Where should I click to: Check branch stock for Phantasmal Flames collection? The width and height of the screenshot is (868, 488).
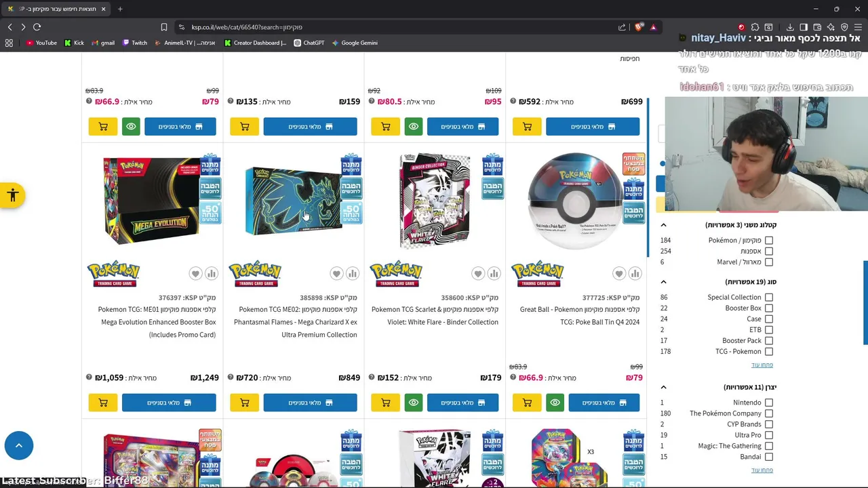click(310, 403)
